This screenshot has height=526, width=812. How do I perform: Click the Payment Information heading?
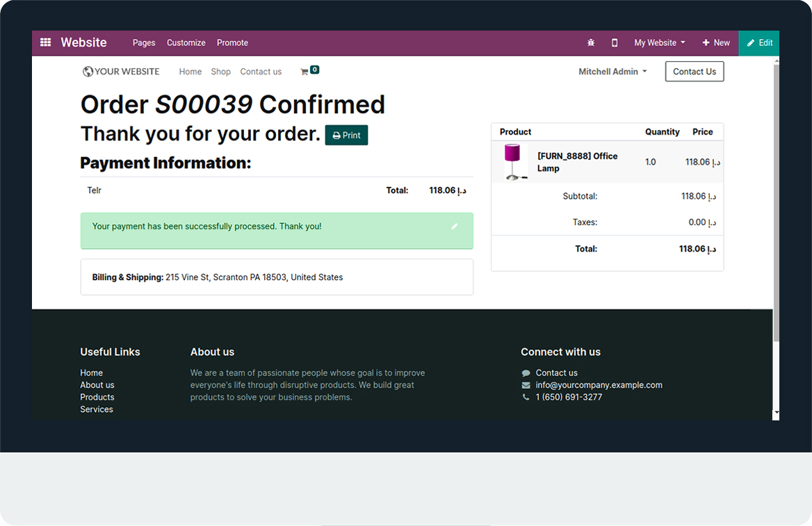coord(165,163)
